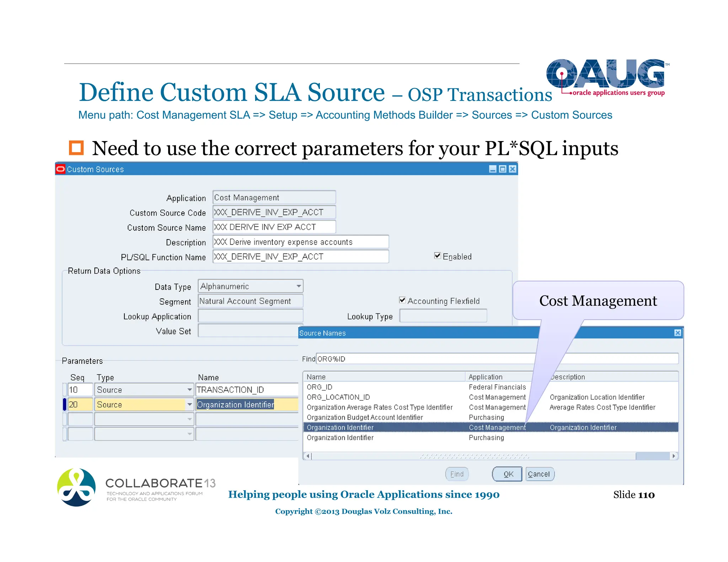Click the record indicator beside Seq 20
Screen dimensions: 728x562
coord(65,405)
